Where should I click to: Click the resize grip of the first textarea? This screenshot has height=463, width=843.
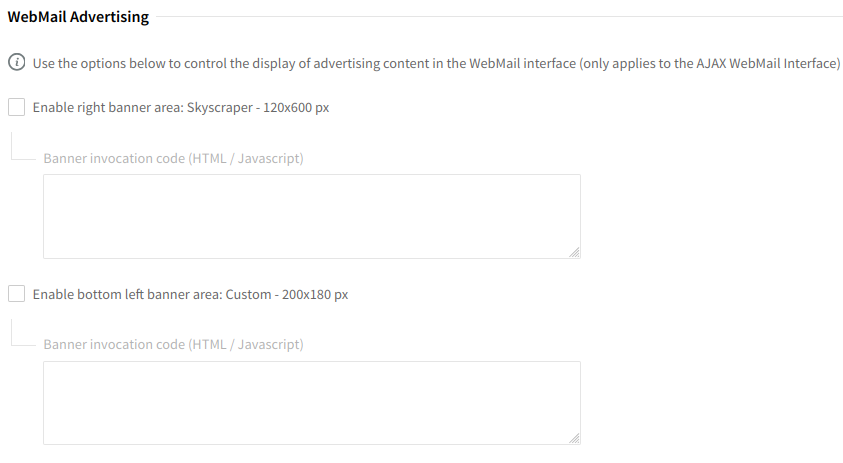pos(574,252)
